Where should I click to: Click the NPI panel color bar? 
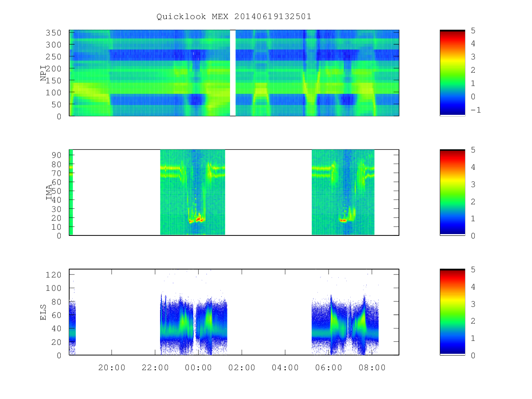click(x=452, y=73)
